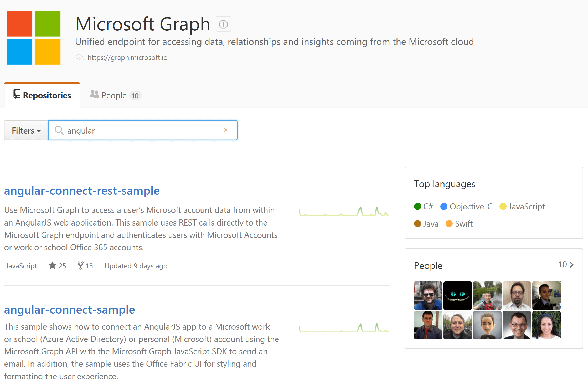This screenshot has width=588, height=379.
Task: Open the angular-connect-sample repository
Action: [70, 309]
